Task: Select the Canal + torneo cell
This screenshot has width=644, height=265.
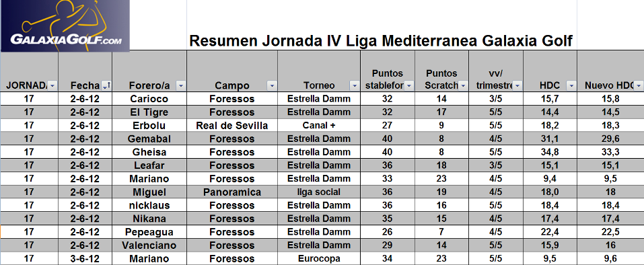Action: [319, 126]
